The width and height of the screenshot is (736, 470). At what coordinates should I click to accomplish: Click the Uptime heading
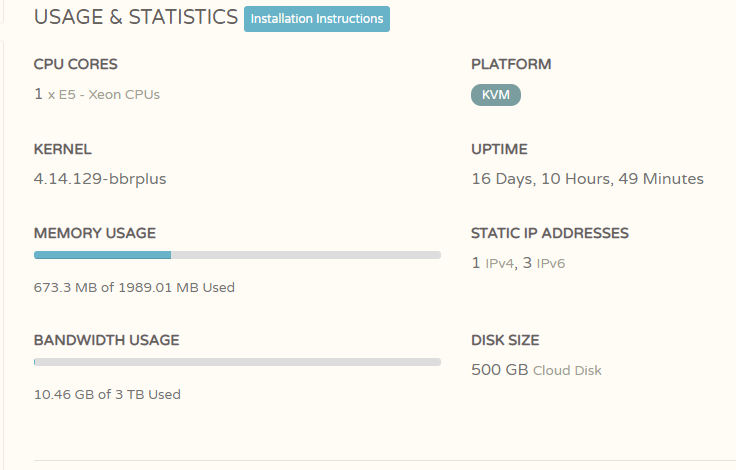[x=499, y=149]
